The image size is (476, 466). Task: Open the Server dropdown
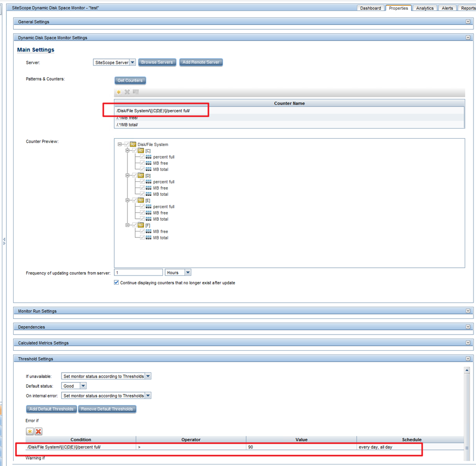point(133,62)
